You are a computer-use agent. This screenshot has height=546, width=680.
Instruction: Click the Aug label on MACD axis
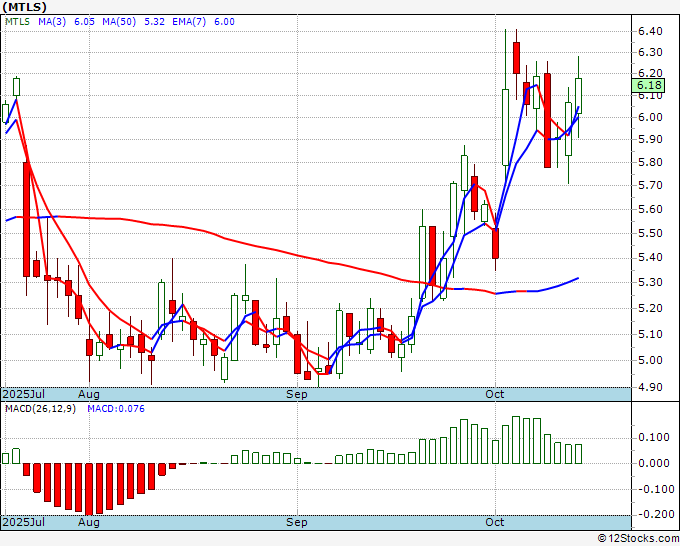89,522
